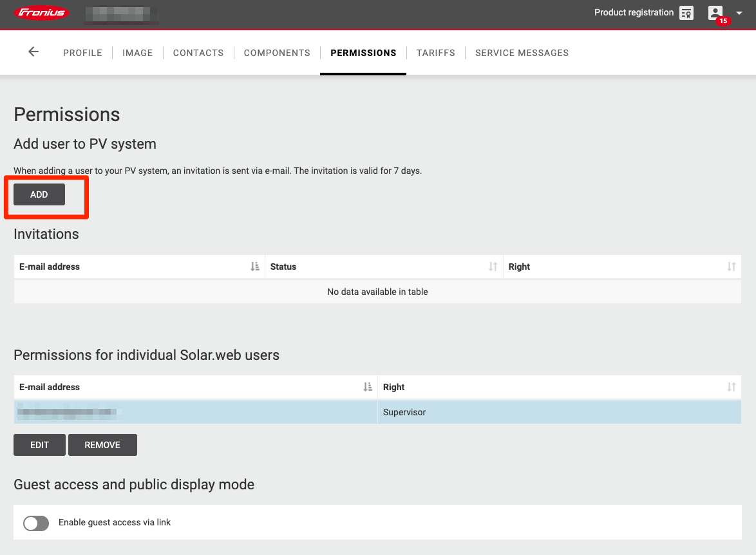Click the Fronius logo
The image size is (756, 555).
[43, 13]
